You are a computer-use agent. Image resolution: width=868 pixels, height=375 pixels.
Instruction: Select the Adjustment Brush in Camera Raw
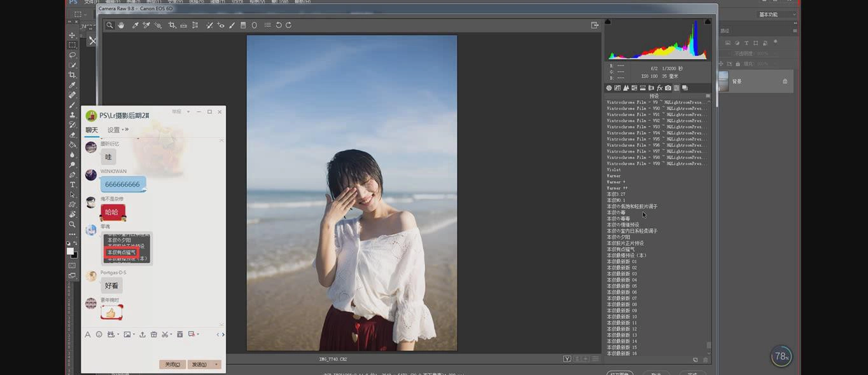pos(232,25)
